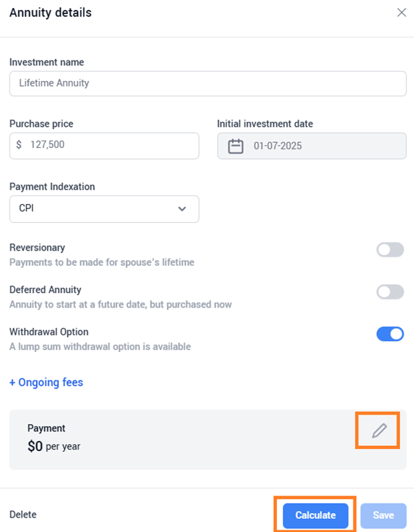Close the Annuity details panel
Image resolution: width=414 pixels, height=532 pixels.
(402, 12)
